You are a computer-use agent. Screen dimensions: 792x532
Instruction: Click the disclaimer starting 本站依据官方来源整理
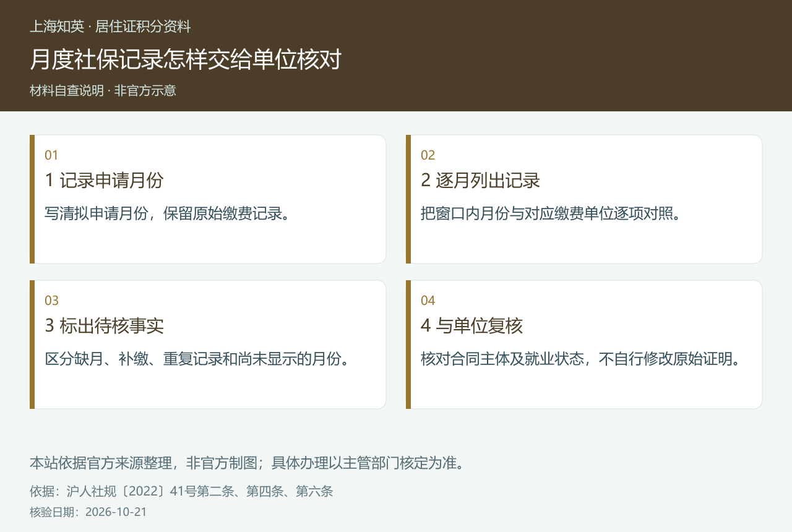(x=247, y=463)
